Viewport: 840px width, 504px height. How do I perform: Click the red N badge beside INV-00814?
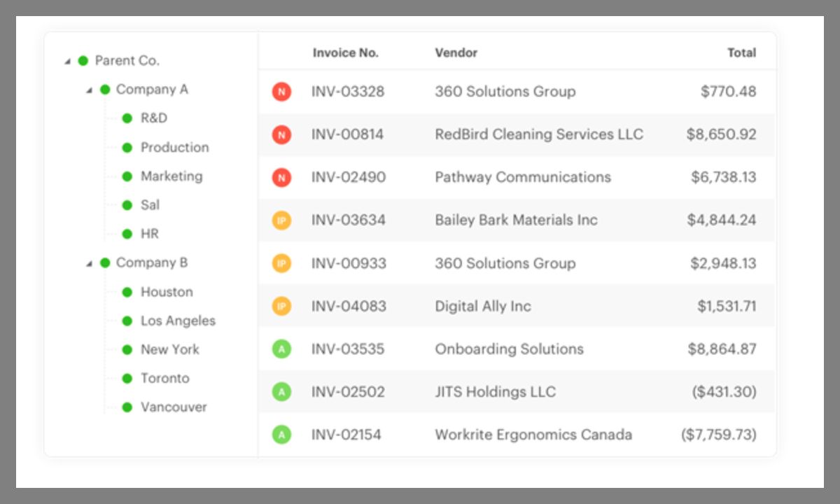pos(281,134)
